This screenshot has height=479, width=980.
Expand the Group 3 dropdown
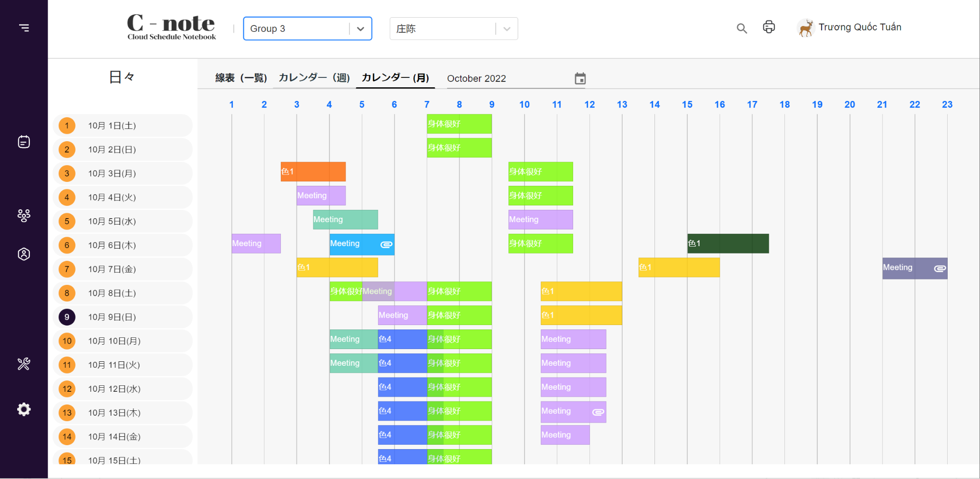coord(360,29)
